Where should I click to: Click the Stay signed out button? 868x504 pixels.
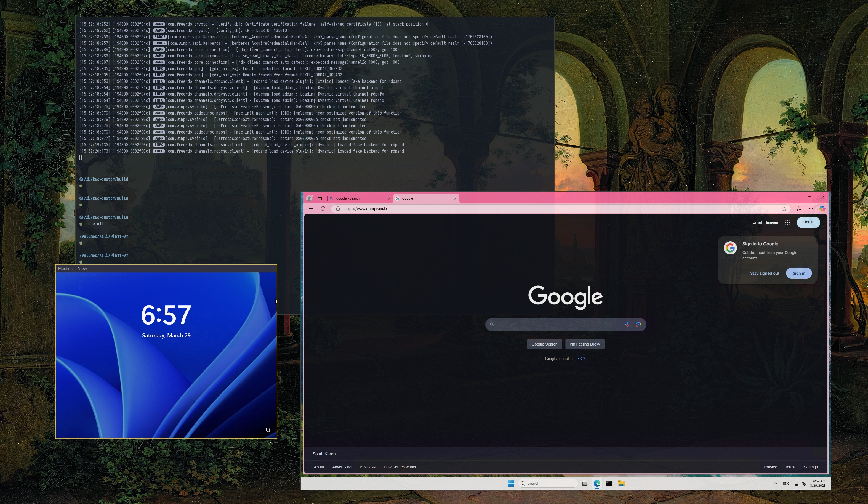764,274
